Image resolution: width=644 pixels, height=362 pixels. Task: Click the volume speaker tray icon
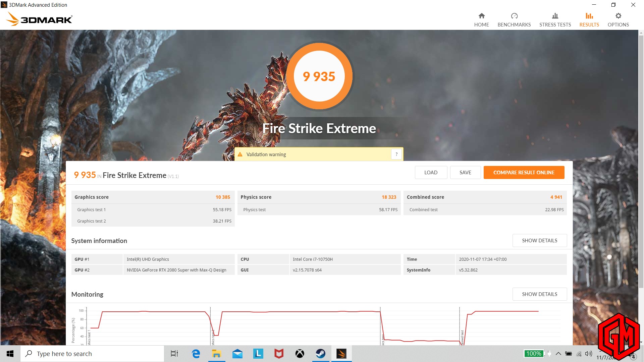click(589, 354)
